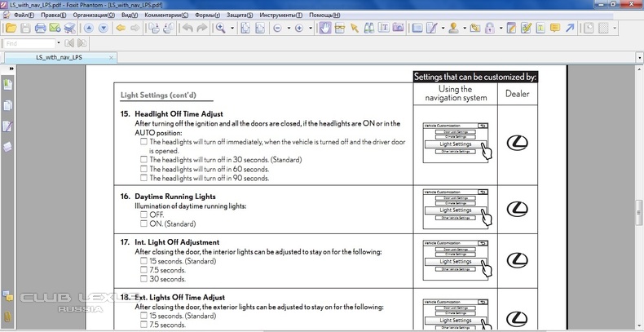Click the zoom out minus icon
The width and height of the screenshot is (644, 332).
click(277, 28)
